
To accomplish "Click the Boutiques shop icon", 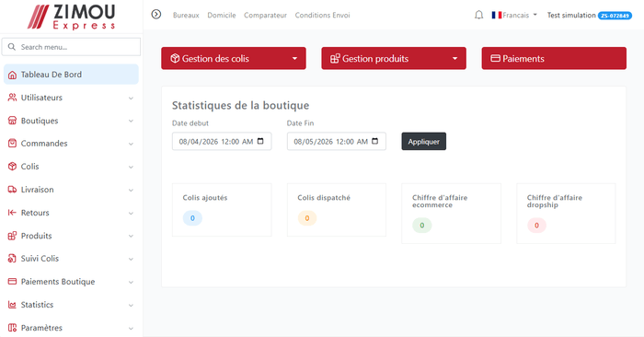I will (x=12, y=121).
